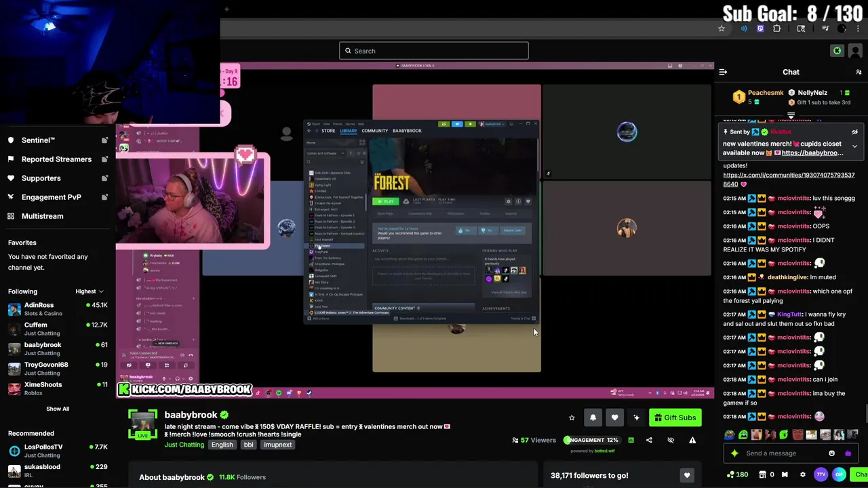Hide the pinned KickBot message eye icon
Screen dimensions: 868x488
pos(854,132)
